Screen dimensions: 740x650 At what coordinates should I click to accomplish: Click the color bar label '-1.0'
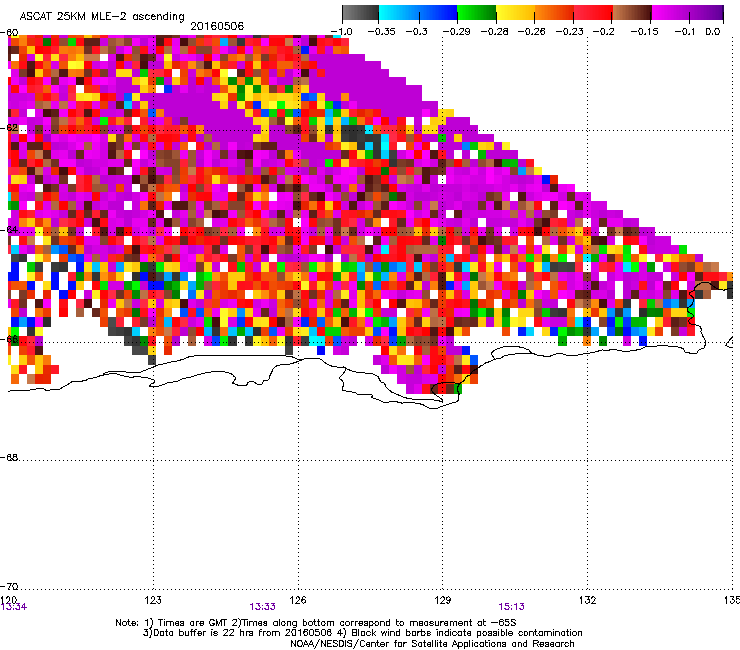(x=342, y=32)
